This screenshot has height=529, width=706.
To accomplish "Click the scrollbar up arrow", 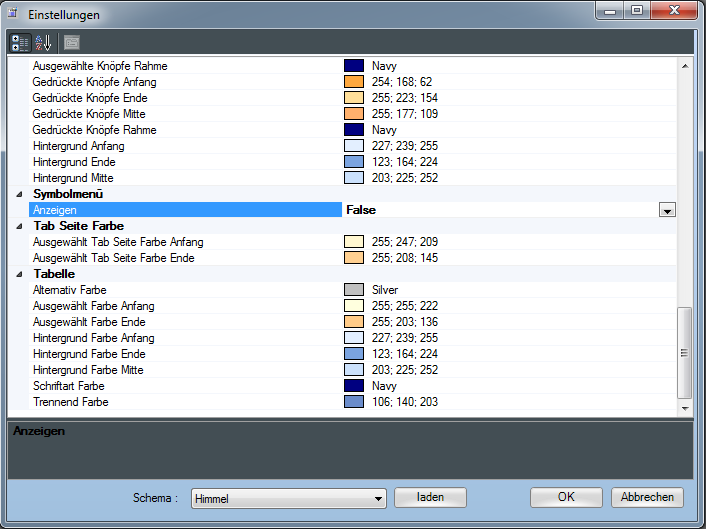I will [x=685, y=66].
